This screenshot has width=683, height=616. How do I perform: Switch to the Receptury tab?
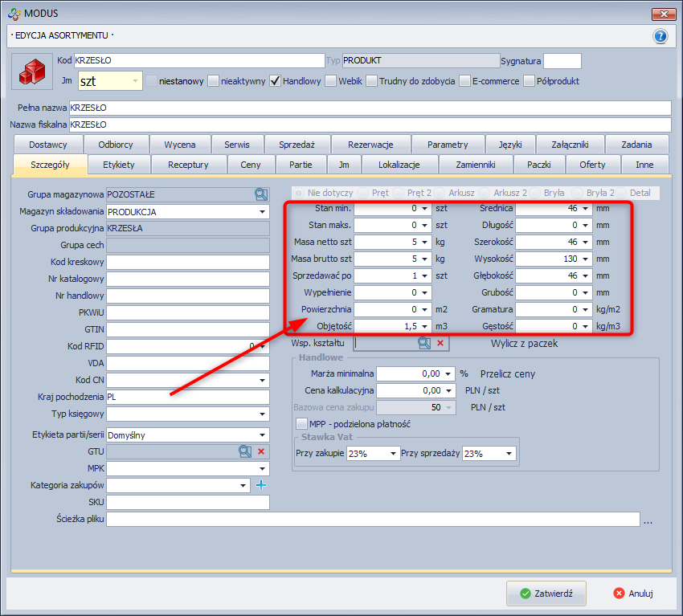pyautogui.click(x=188, y=165)
